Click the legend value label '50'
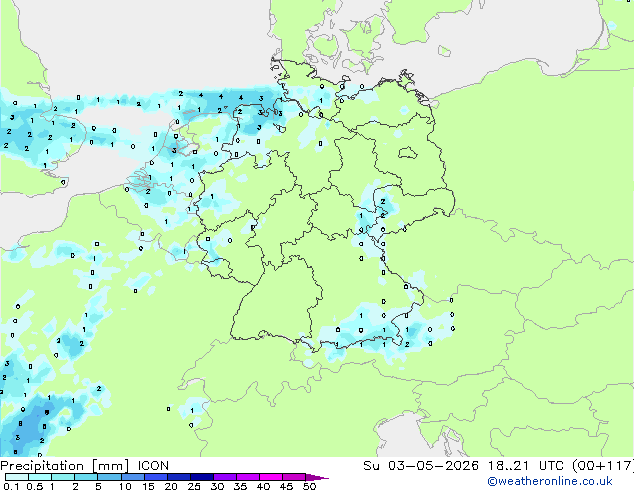The width and height of the screenshot is (634, 490). tap(309, 486)
